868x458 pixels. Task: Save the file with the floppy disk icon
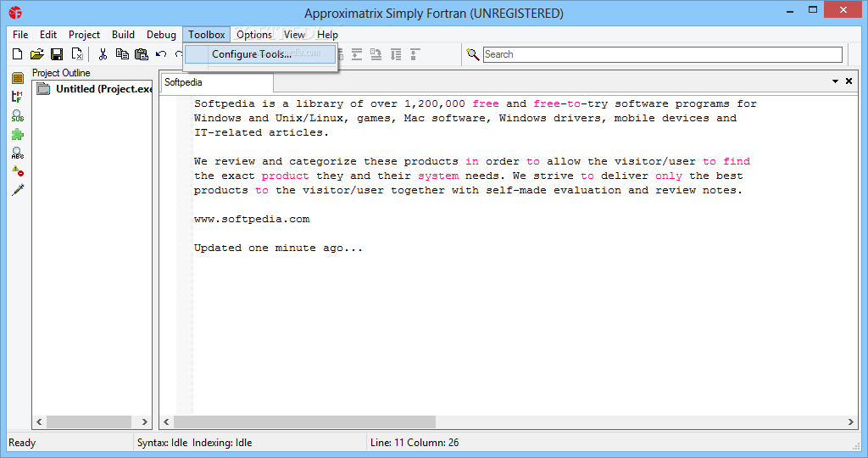(57, 54)
